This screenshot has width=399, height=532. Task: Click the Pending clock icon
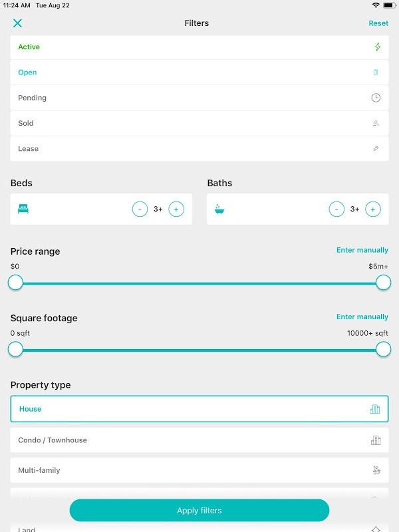pyautogui.click(x=376, y=98)
